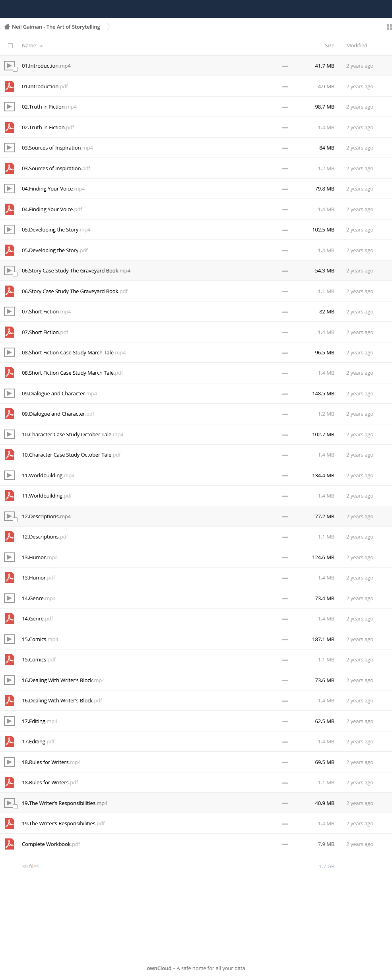The width and height of the screenshot is (392, 980).
Task: Click PDF icon of 13.Humor.pdf
Action: [10, 577]
